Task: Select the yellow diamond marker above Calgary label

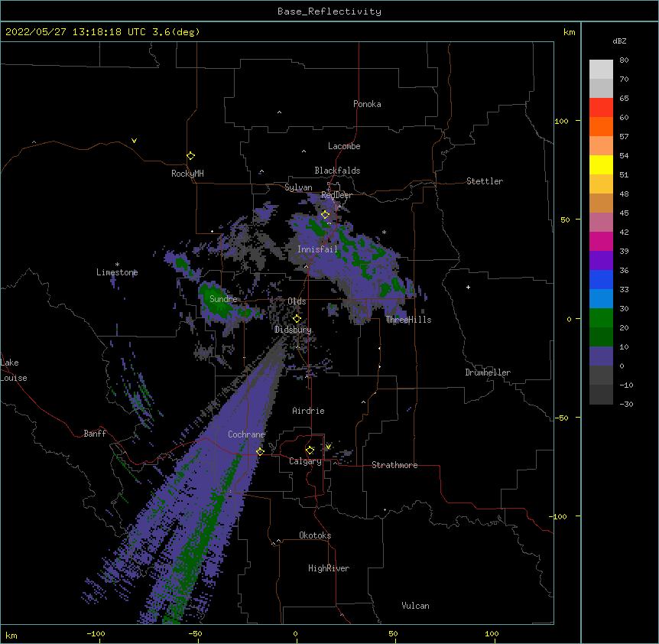Action: [310, 450]
